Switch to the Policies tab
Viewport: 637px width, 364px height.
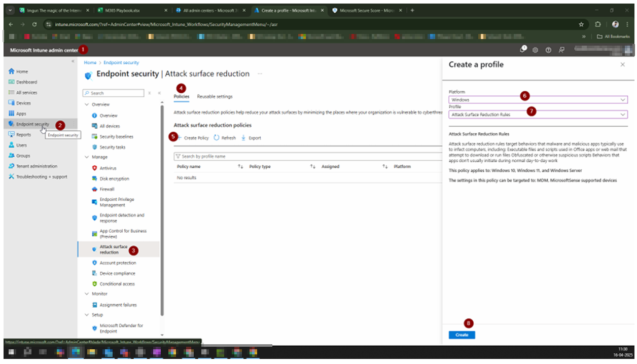pos(181,96)
